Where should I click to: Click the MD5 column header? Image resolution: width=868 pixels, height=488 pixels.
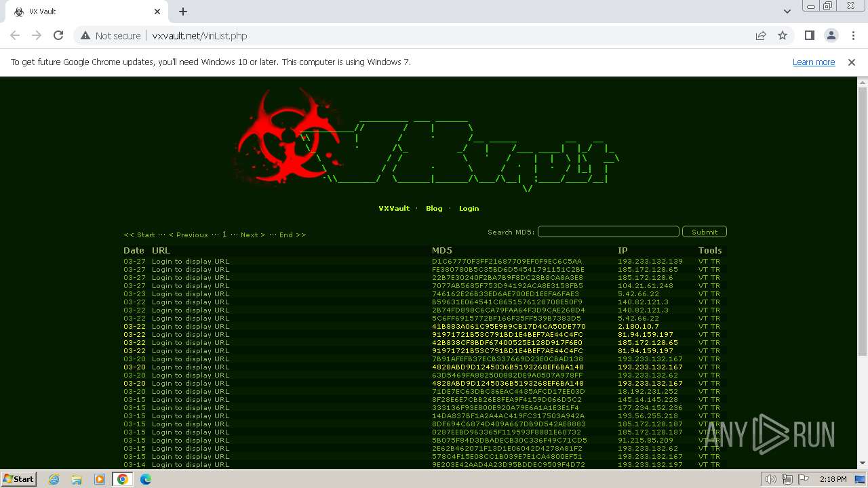tap(441, 250)
